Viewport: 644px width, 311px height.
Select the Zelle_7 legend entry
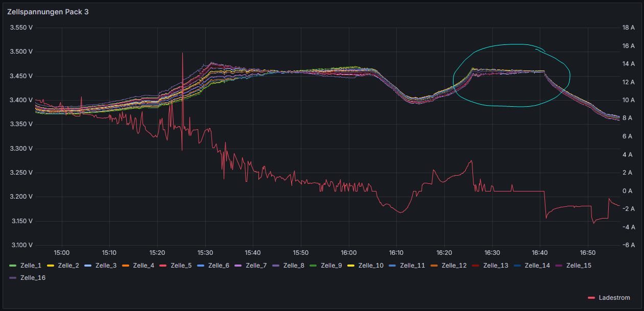tap(256, 266)
